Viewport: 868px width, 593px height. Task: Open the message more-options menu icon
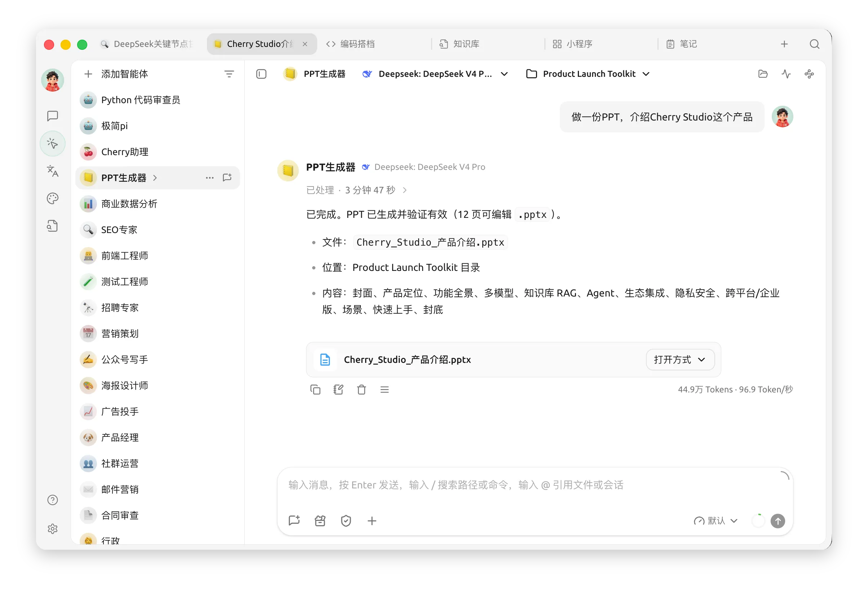[385, 390]
